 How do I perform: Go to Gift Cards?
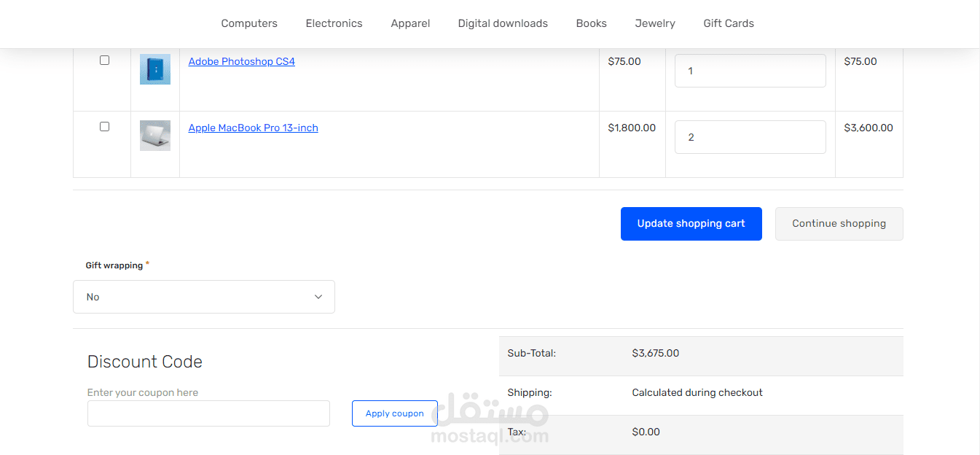click(x=729, y=23)
